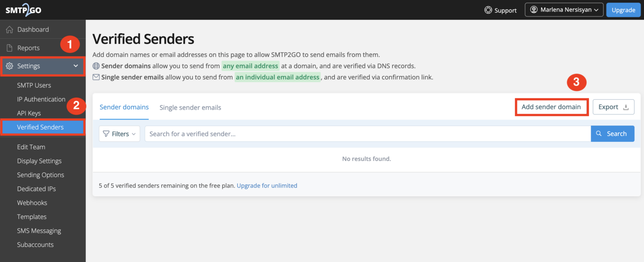Go to SMS Messaging in the sidebar
Image resolution: width=644 pixels, height=262 pixels.
[39, 230]
